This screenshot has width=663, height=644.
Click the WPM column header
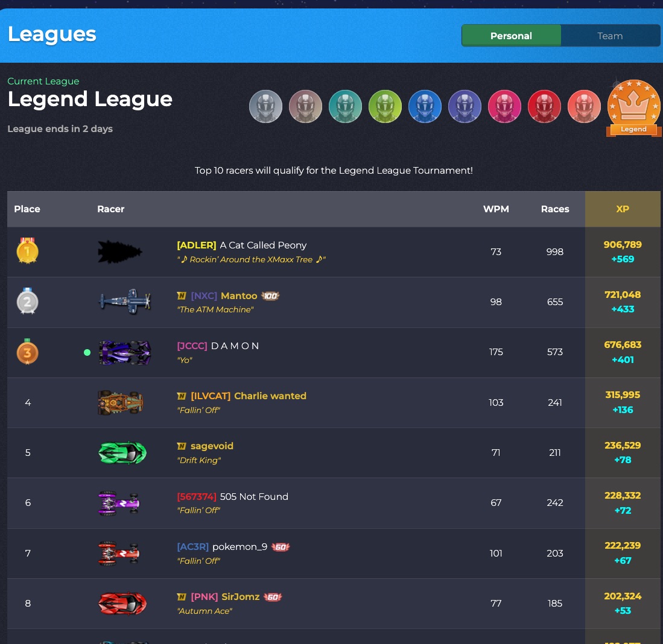(495, 209)
